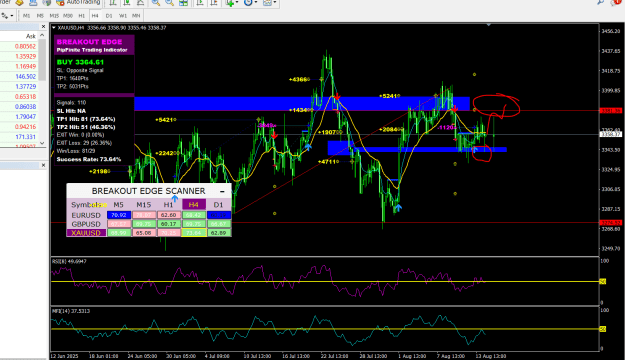Viewport: 625px width, 360px height.
Task: Click Market Watch scroll down arrow
Action: click(42, 143)
